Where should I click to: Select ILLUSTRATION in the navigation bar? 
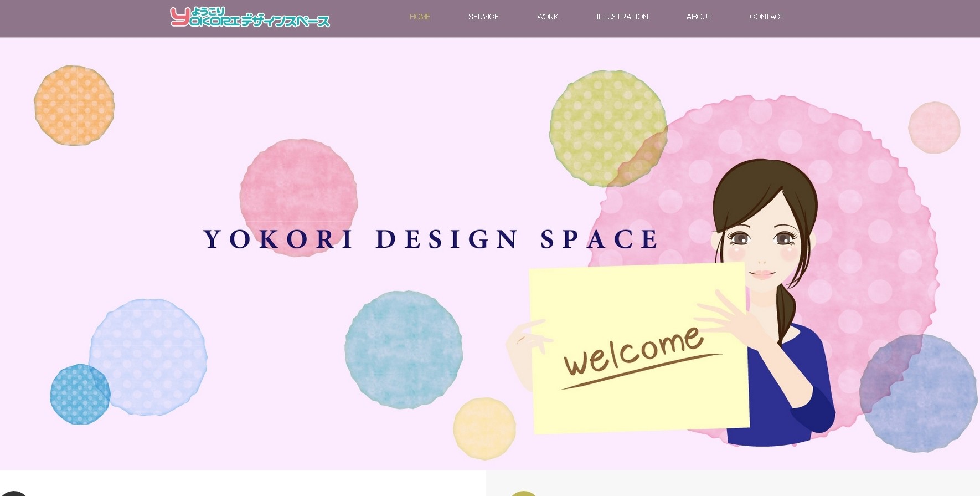coord(622,17)
